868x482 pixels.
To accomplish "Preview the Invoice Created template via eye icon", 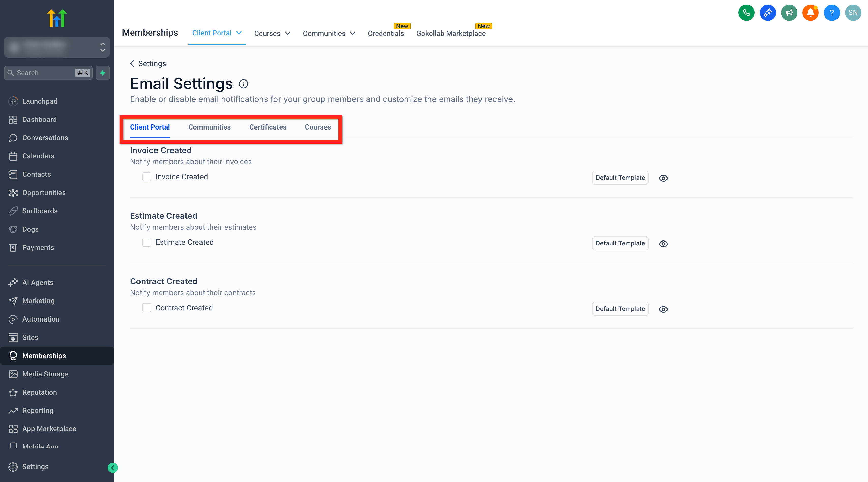I will [663, 178].
